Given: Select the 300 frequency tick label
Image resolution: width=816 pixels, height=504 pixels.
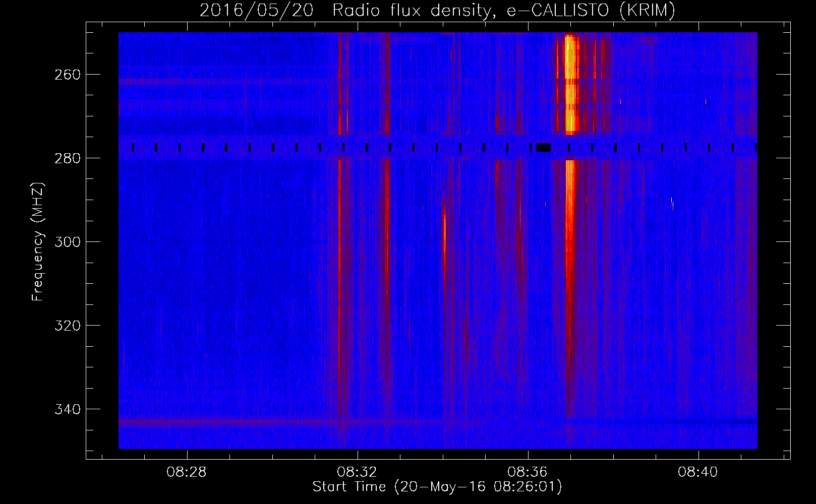Looking at the screenshot, I should 67,242.
